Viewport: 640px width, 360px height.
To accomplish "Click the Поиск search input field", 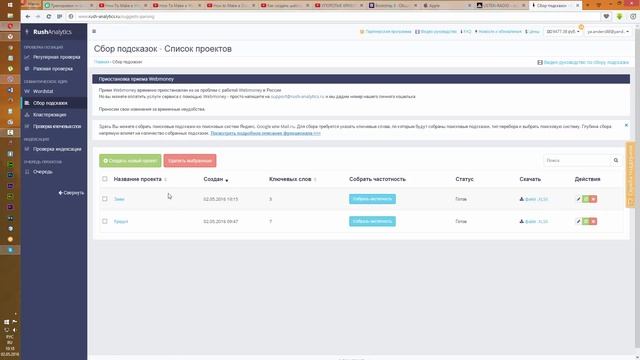I will pyautogui.click(x=577, y=160).
